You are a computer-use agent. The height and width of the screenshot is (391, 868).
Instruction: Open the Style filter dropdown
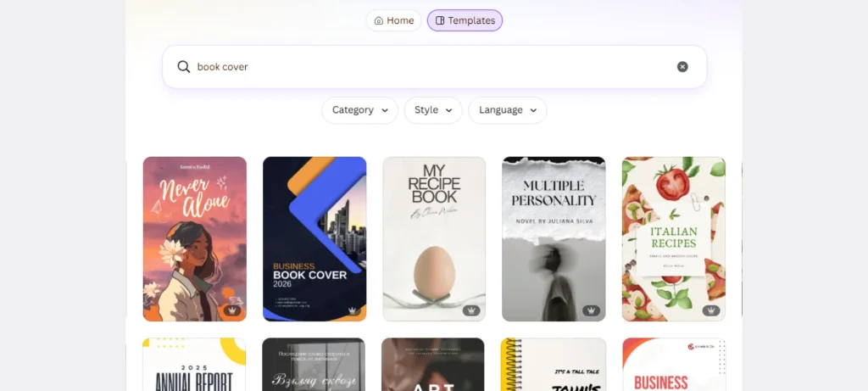[433, 110]
